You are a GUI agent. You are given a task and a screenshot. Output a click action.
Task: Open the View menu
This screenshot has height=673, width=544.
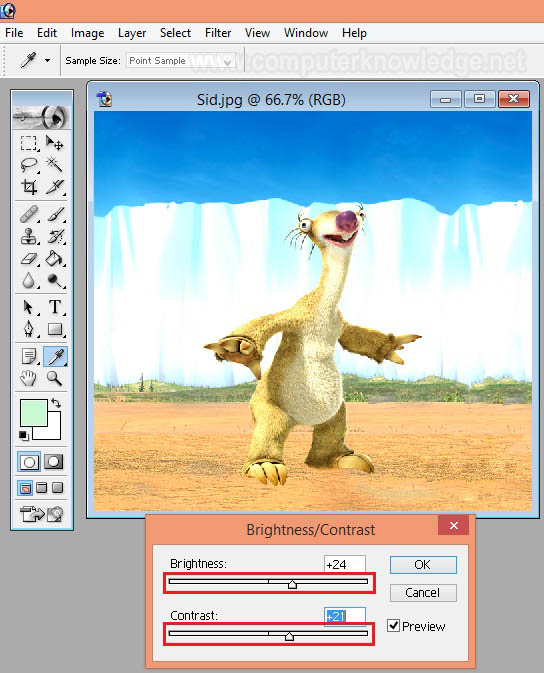[x=257, y=33]
